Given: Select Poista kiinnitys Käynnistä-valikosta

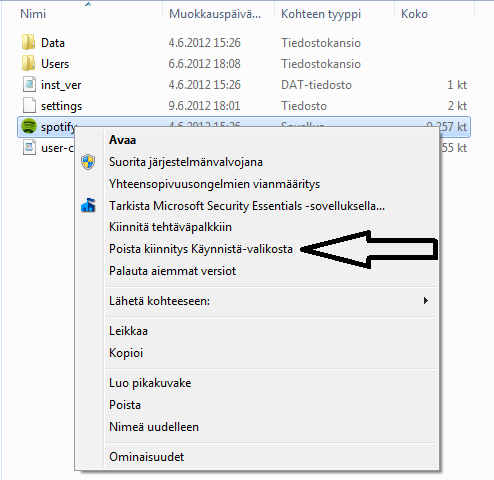Looking at the screenshot, I should click(x=201, y=249).
